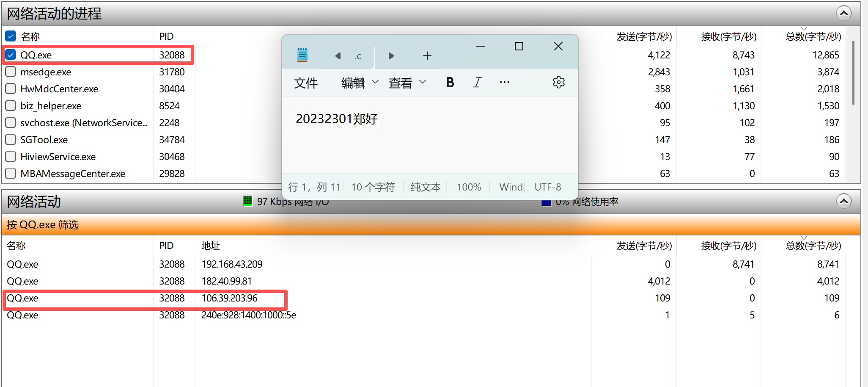Select the row with address 192.168.43.209

click(x=423, y=264)
